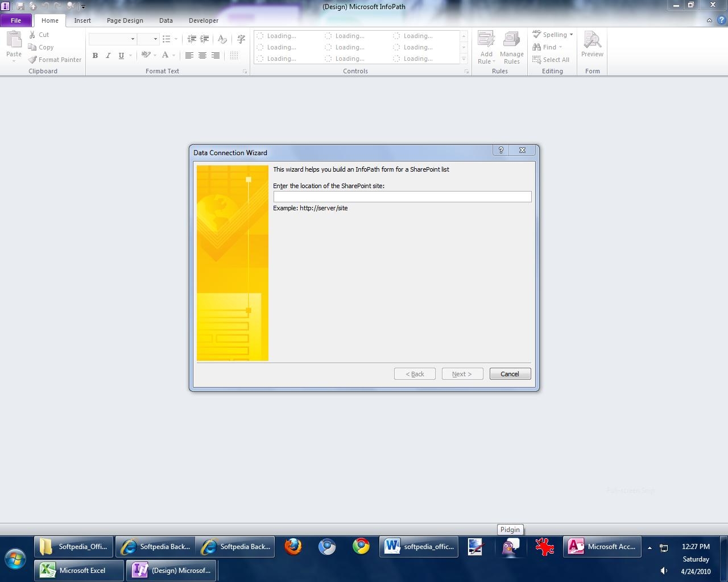
Task: Expand the bullet list style arrow
Action: pyautogui.click(x=176, y=39)
